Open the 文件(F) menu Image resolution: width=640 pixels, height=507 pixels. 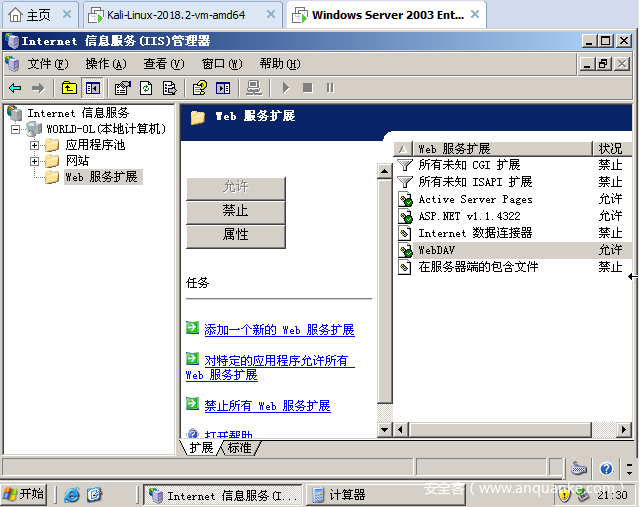(48, 64)
